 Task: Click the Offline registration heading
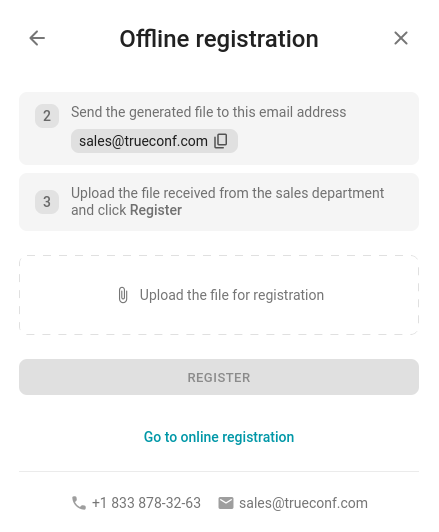pyautogui.click(x=219, y=39)
